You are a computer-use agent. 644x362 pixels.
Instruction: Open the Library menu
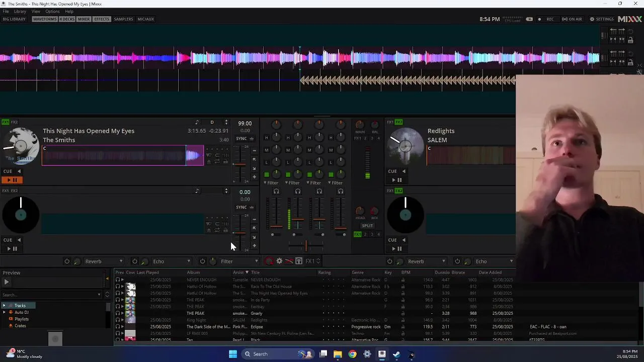click(20, 12)
